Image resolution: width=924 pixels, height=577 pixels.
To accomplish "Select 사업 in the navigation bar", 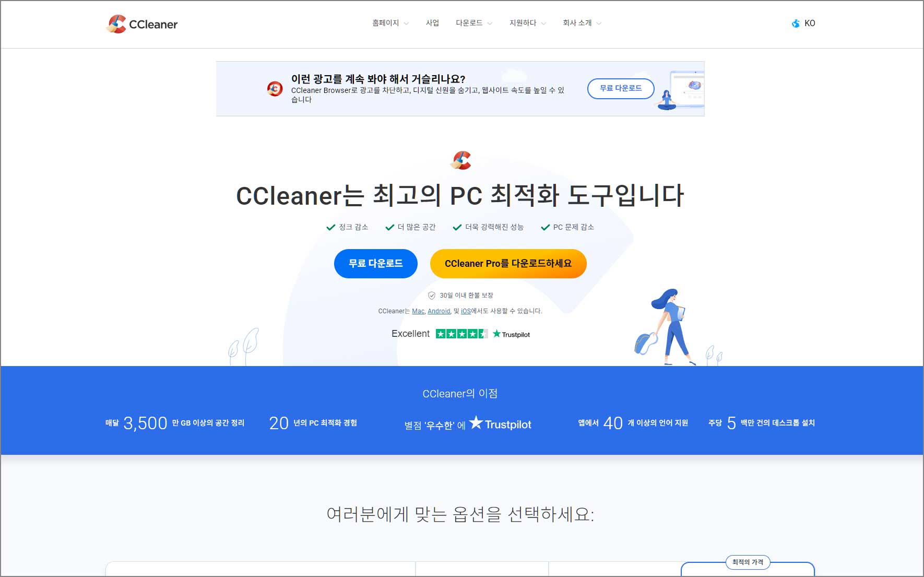I will [432, 23].
